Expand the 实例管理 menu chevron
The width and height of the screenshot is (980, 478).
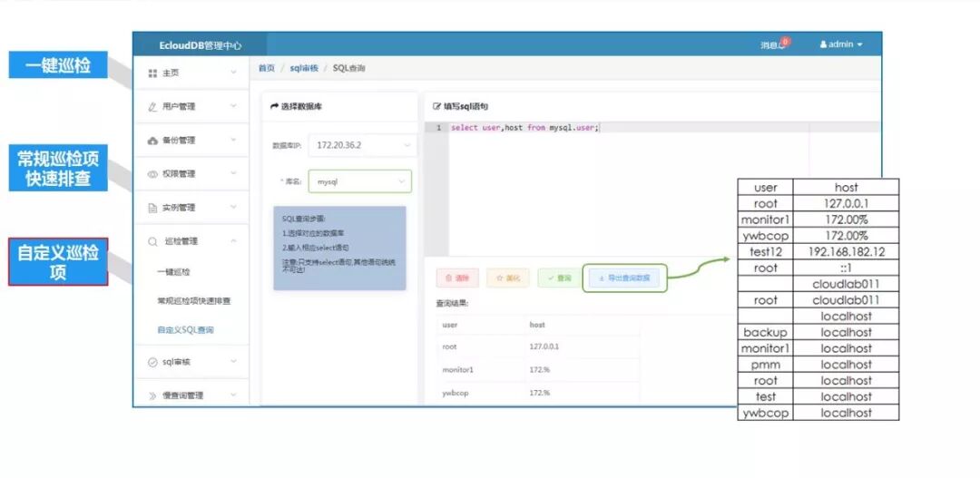pyautogui.click(x=234, y=208)
